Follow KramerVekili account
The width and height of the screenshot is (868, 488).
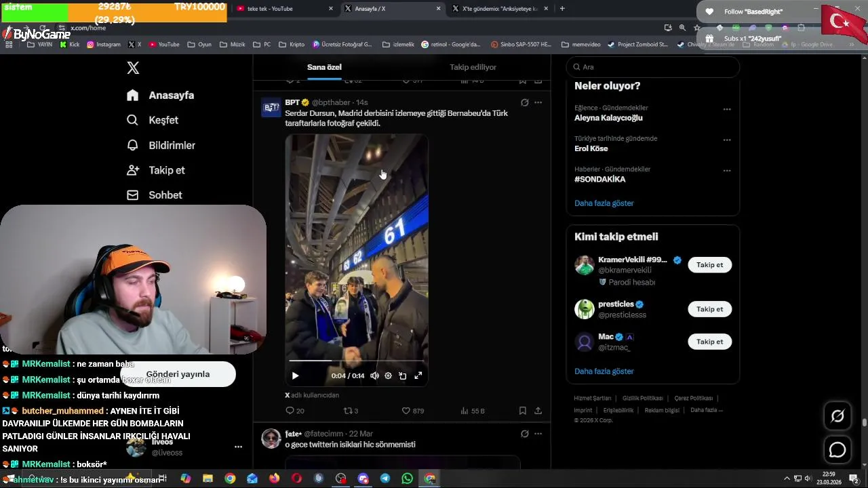709,265
